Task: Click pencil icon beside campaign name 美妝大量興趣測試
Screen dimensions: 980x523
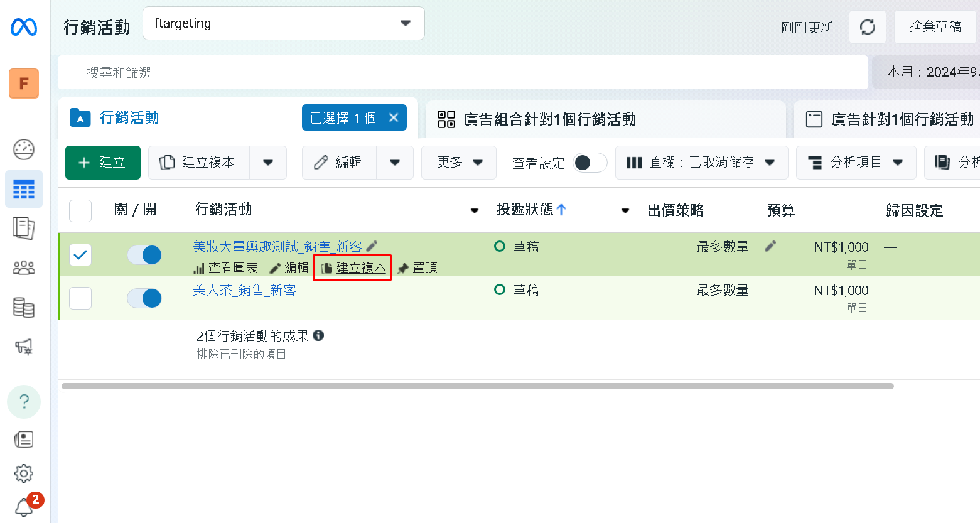Action: [x=372, y=246]
